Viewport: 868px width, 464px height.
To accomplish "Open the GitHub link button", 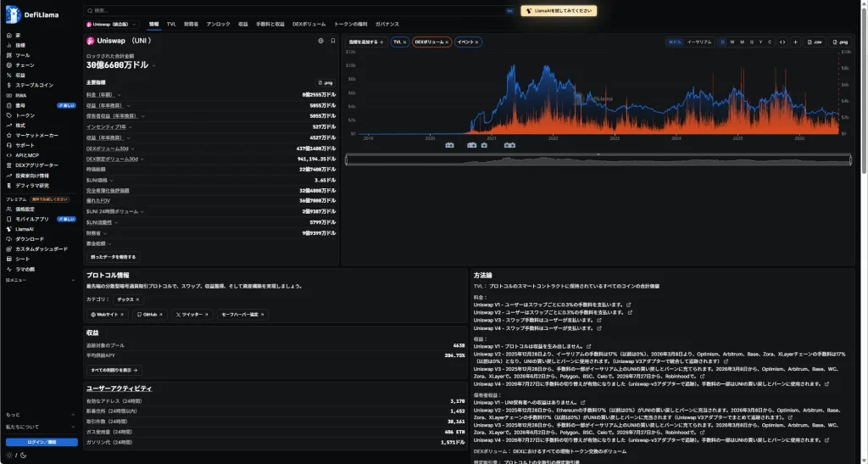I will 150,315.
